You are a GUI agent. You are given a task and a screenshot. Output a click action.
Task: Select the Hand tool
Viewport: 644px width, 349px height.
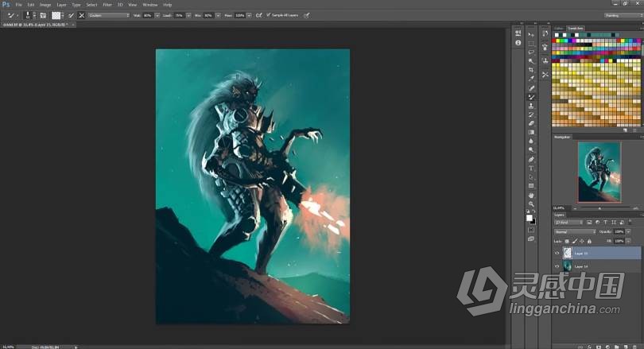[531, 195]
